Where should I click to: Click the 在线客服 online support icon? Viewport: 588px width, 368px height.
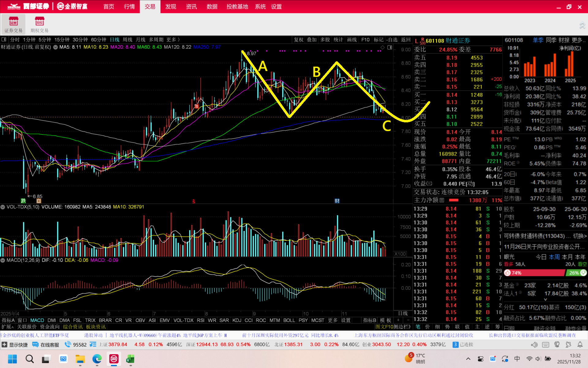(36, 345)
